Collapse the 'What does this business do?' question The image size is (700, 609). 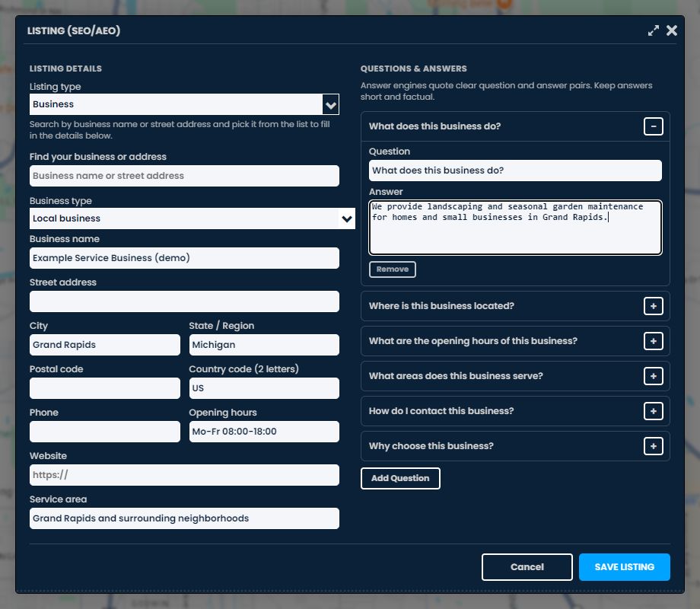653,126
